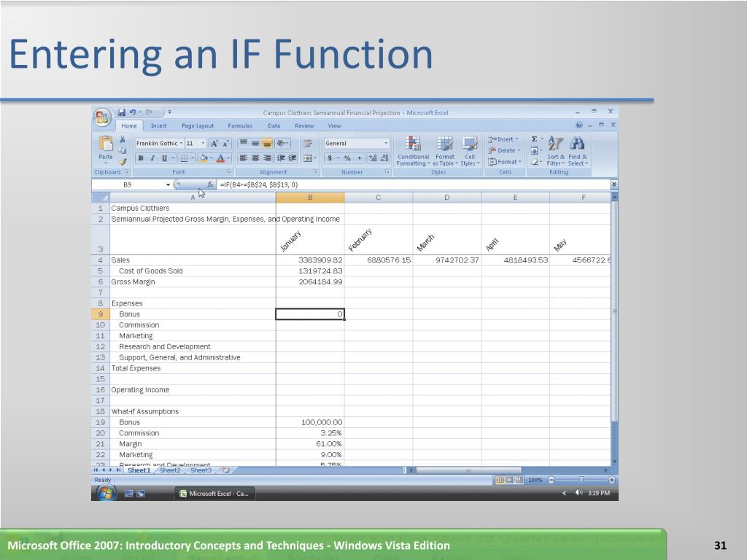Decrease decimal places
The image size is (747, 560).
[384, 158]
